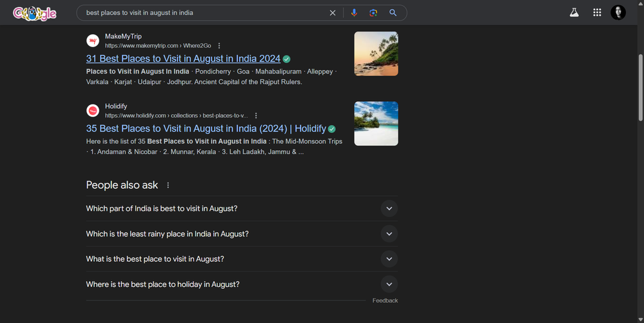The height and width of the screenshot is (323, 644).
Task: Open 31 Best Places to Visit link
Action: point(183,59)
